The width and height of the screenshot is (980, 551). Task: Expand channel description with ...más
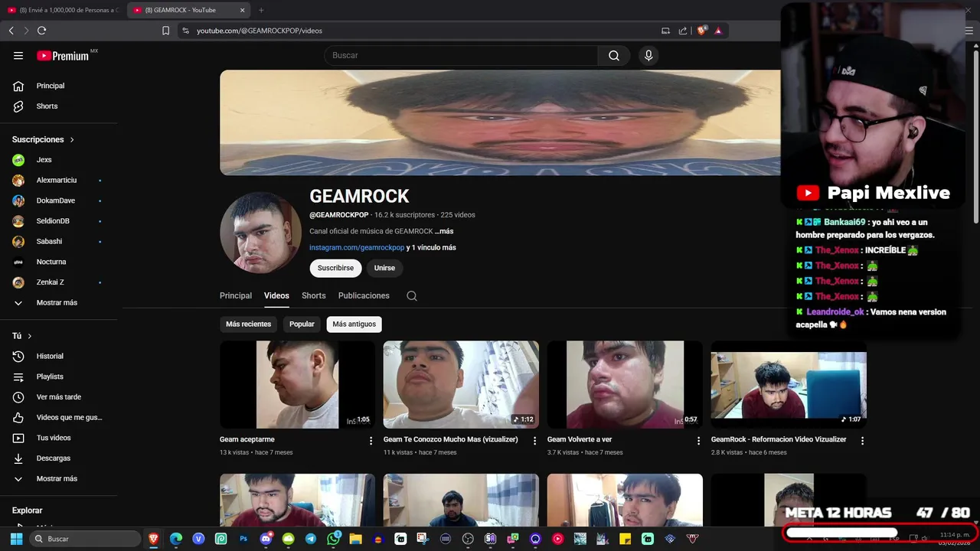[x=444, y=231]
